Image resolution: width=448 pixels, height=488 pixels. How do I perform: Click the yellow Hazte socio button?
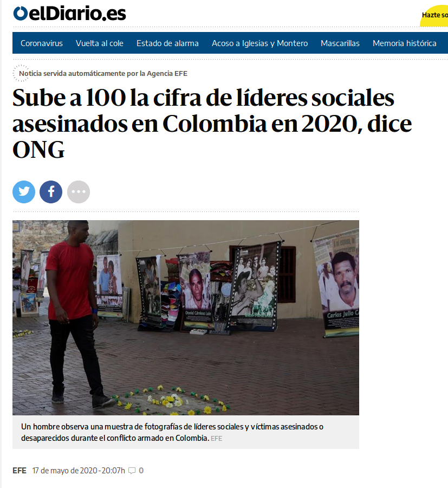[434, 16]
